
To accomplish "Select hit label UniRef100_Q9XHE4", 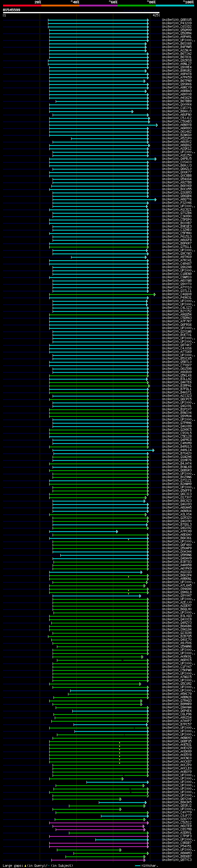I will pyautogui.click(x=177, y=67).
